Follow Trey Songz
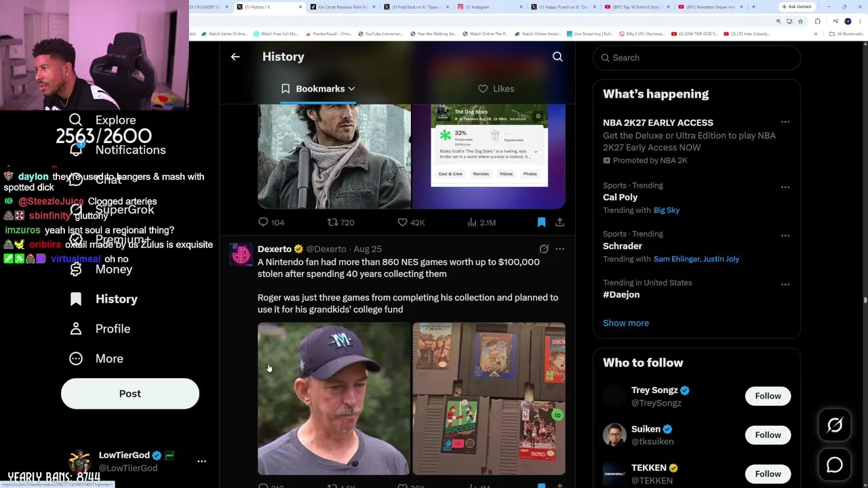Viewport: 868px width, 488px height. (768, 396)
